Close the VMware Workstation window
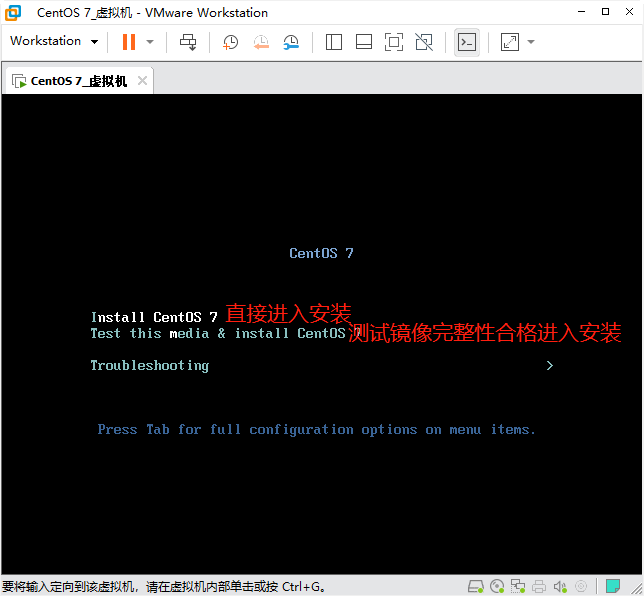 [629, 12]
